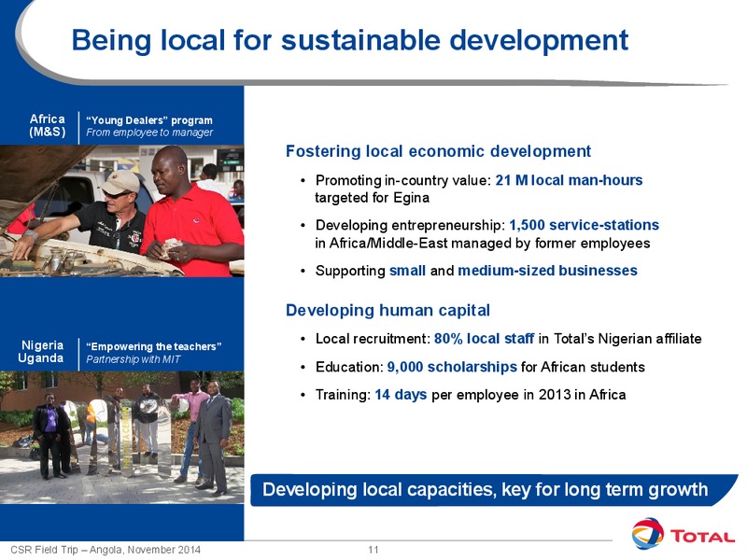Click the '1,500 service-stations' highlighted text
Image resolution: width=747 pixels, height=560 pixels.
point(585,225)
